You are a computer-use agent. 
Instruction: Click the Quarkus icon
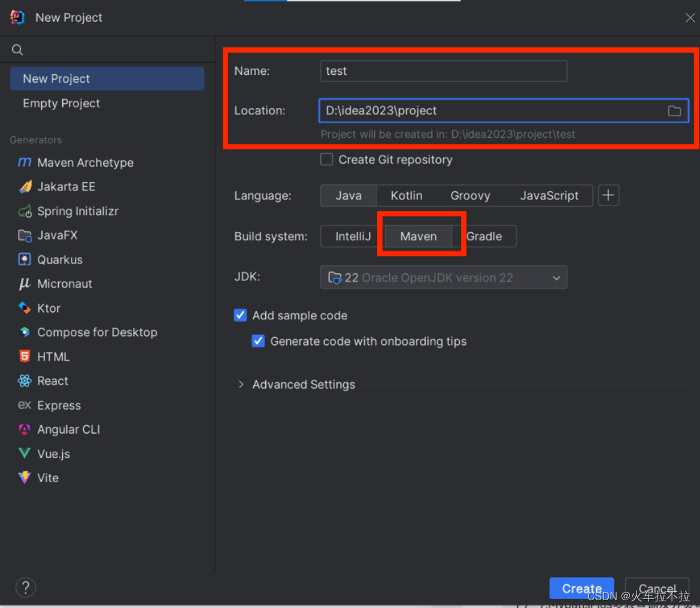pos(25,259)
